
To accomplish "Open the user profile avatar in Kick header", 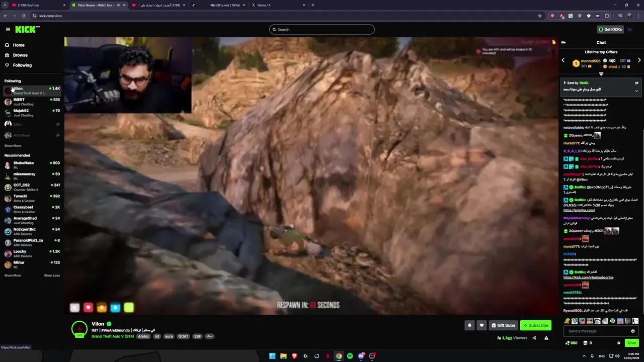I will (x=630, y=30).
